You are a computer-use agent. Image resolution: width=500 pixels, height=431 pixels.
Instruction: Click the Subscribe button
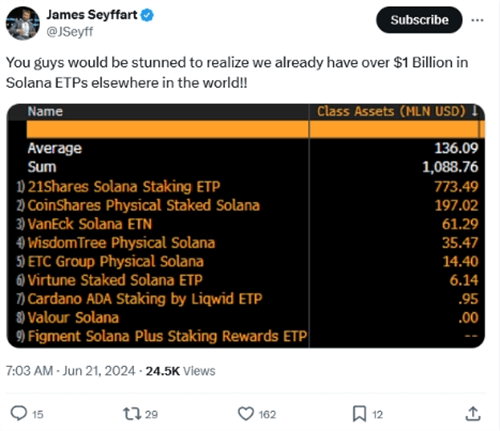pos(419,20)
